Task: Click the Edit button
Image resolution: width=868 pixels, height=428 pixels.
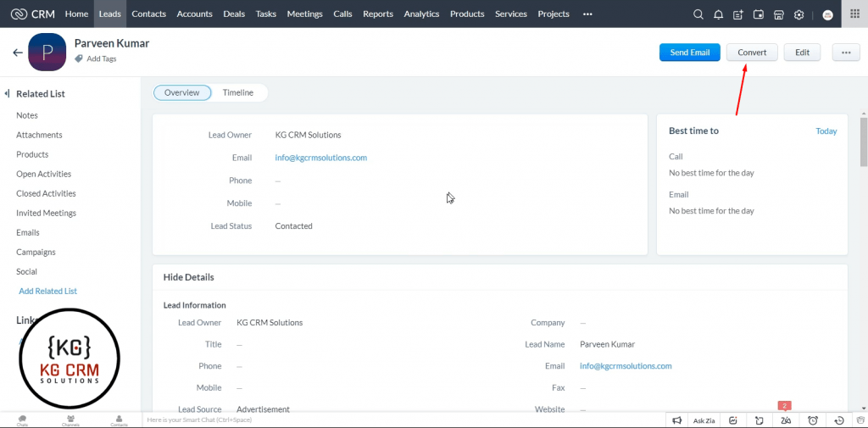Action: click(802, 53)
